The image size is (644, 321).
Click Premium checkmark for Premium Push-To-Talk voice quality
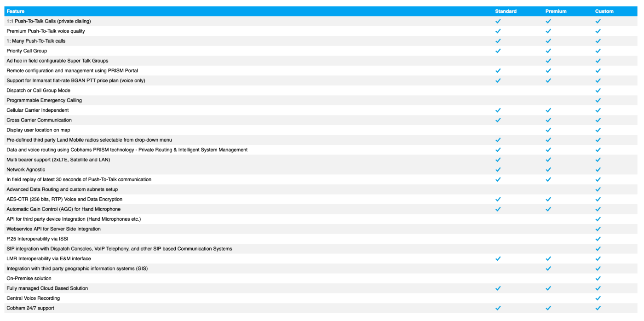548,31
